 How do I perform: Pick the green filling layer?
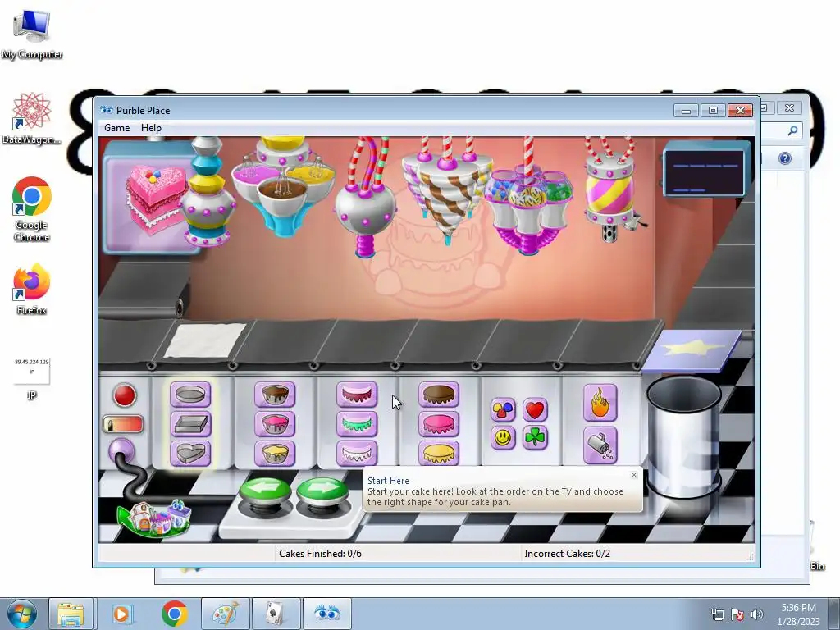[x=357, y=424]
